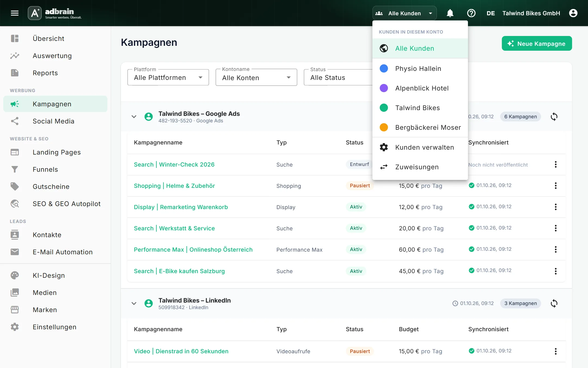Open the Plattform filter dropdown
Viewport: 588px width, 368px height.
pos(168,77)
